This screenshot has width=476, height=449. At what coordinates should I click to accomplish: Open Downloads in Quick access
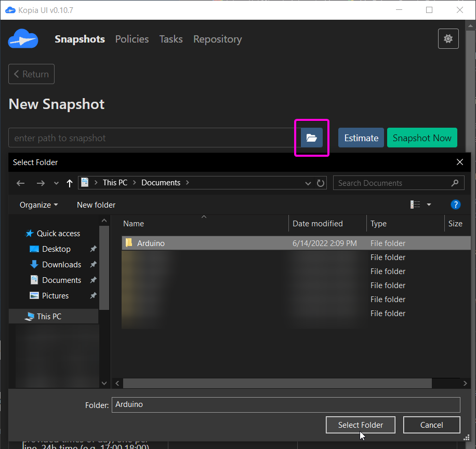click(56, 264)
